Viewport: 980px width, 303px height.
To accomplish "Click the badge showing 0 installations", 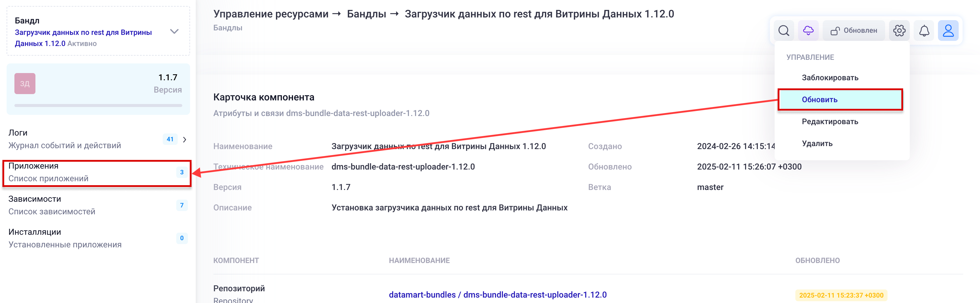I will 181,238.
